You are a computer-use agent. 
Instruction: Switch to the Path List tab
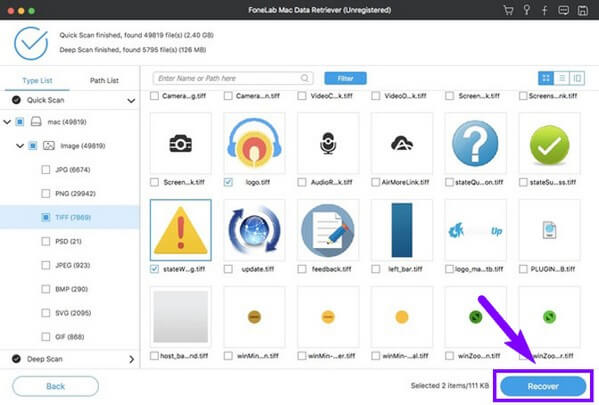click(104, 81)
